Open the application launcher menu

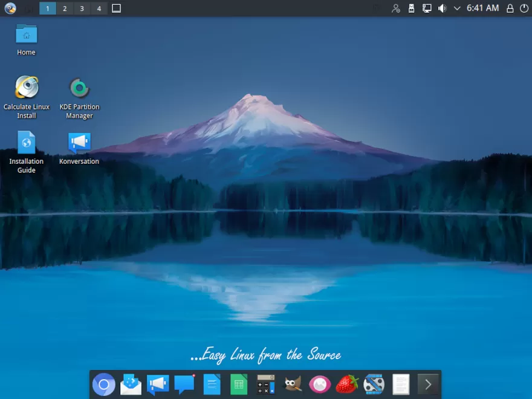pyautogui.click(x=10, y=8)
